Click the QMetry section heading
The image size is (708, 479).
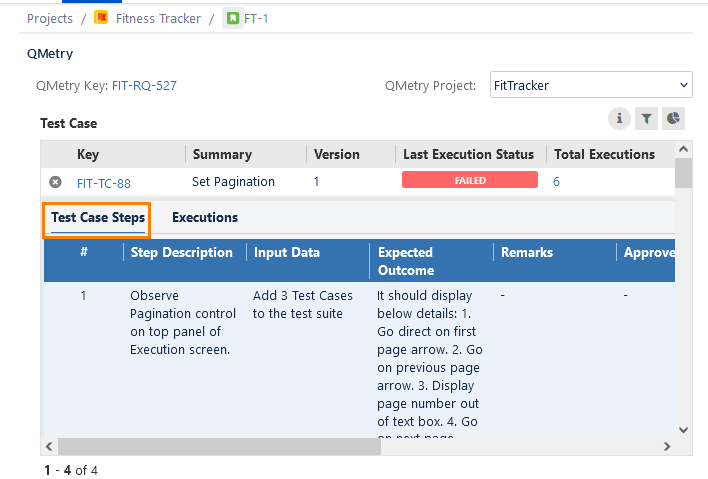50,53
